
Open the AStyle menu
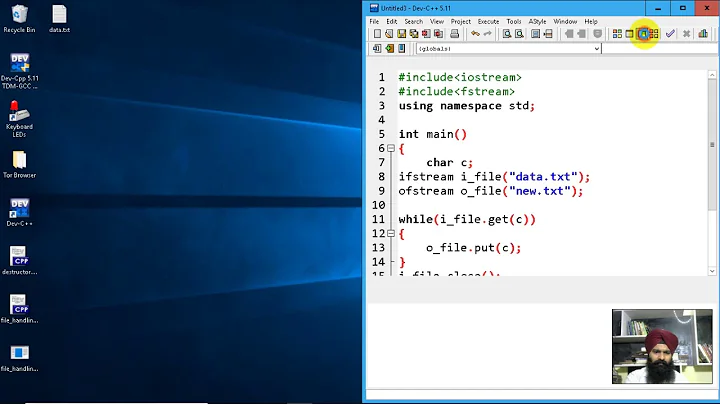click(537, 21)
